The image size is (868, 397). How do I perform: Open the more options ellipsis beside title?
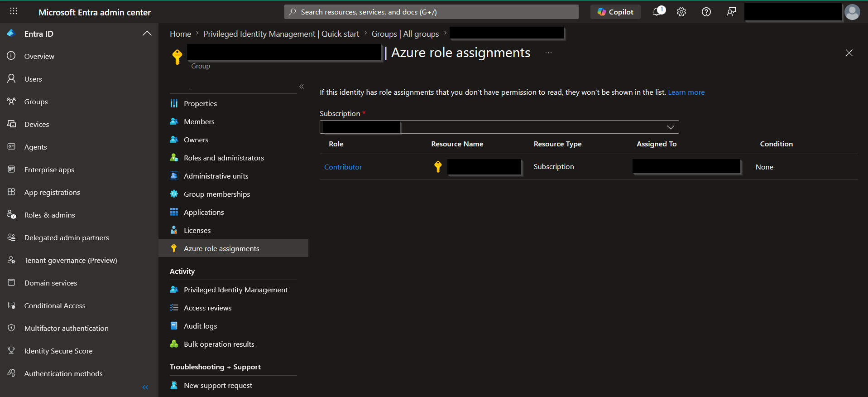click(548, 53)
